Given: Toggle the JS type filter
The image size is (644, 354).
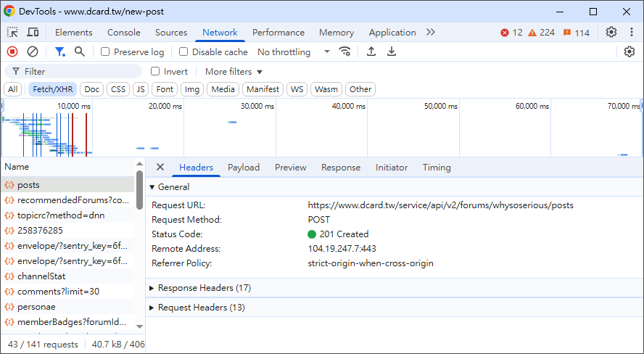Looking at the screenshot, I should point(141,89).
